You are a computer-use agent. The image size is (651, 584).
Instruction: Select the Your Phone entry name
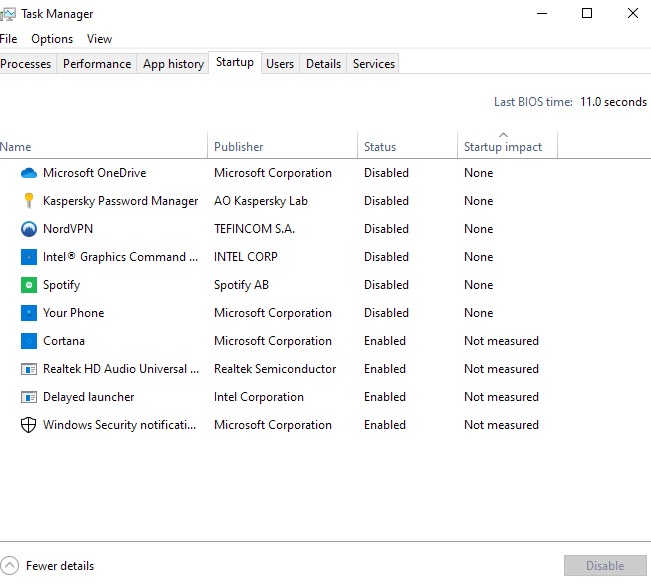[x=73, y=313]
